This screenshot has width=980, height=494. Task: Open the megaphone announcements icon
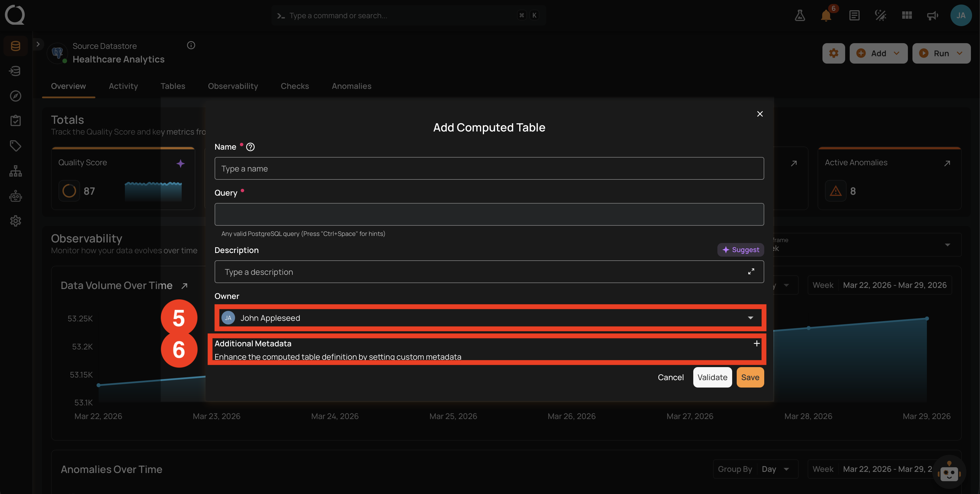pyautogui.click(x=932, y=15)
